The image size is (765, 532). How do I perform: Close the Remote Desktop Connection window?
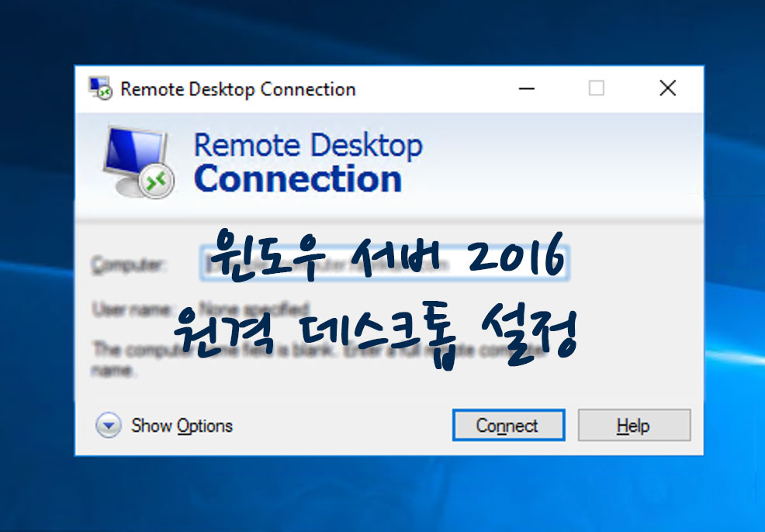click(667, 88)
